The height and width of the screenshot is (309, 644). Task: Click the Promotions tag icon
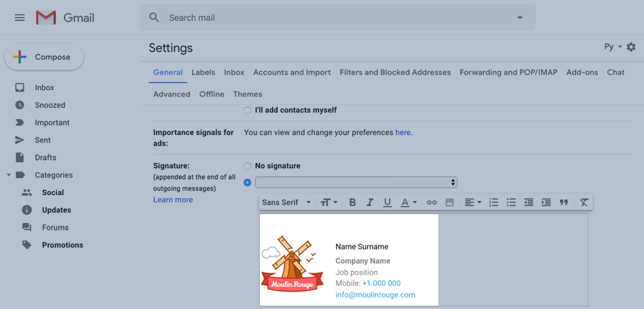click(x=26, y=245)
